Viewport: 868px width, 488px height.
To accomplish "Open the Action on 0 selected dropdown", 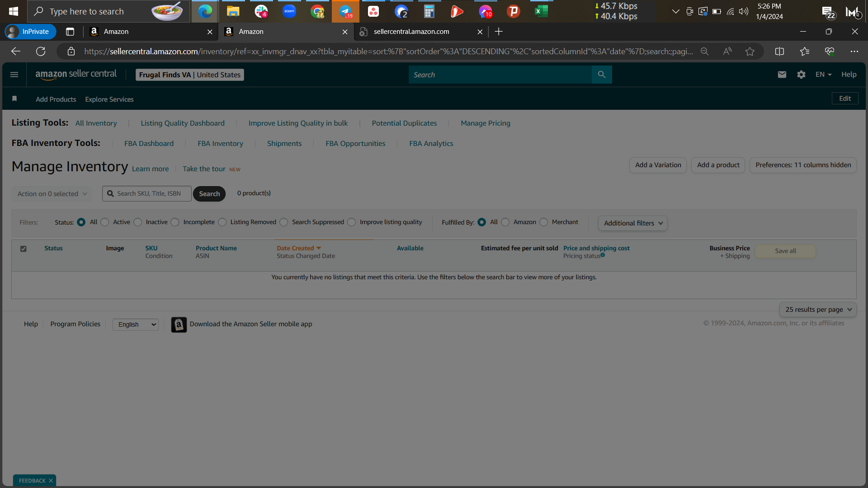I will [x=52, y=194].
